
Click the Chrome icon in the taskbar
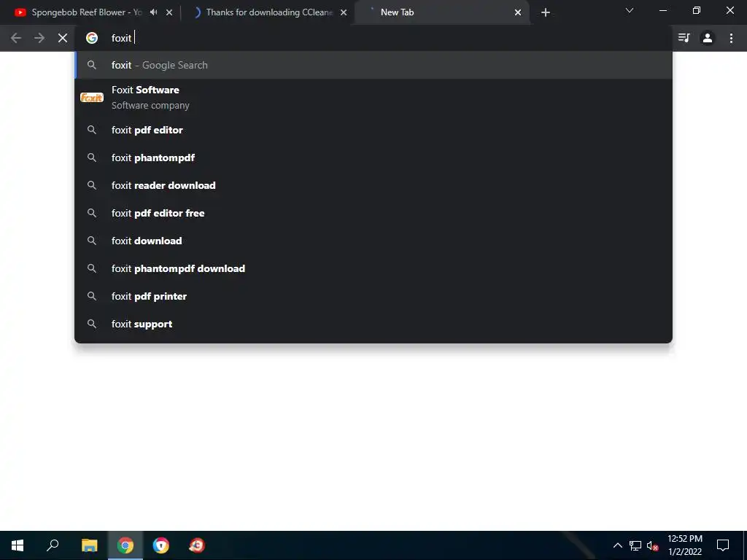coord(125,545)
